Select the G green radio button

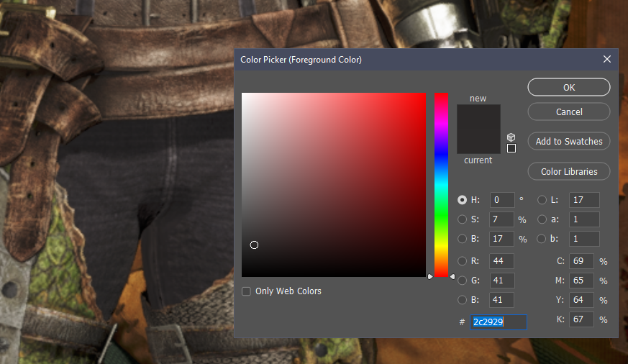pyautogui.click(x=463, y=281)
